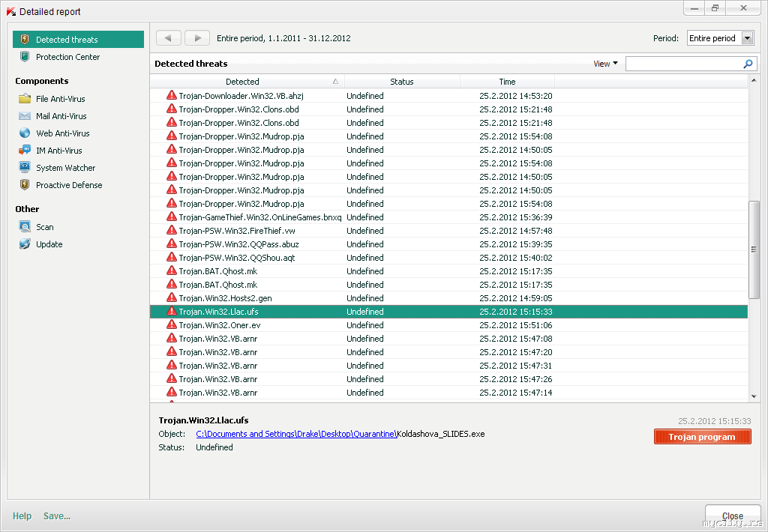Image resolution: width=768 pixels, height=532 pixels.
Task: Click the Save... link
Action: (x=57, y=516)
